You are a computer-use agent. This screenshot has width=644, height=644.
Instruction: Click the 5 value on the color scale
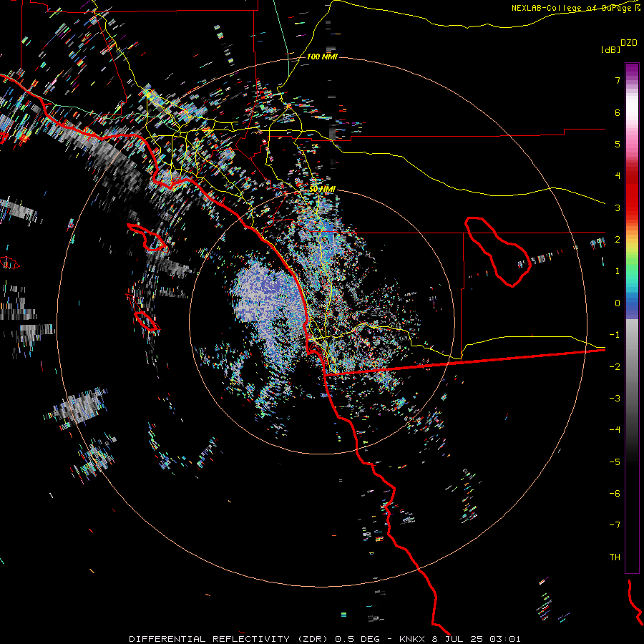(x=618, y=144)
